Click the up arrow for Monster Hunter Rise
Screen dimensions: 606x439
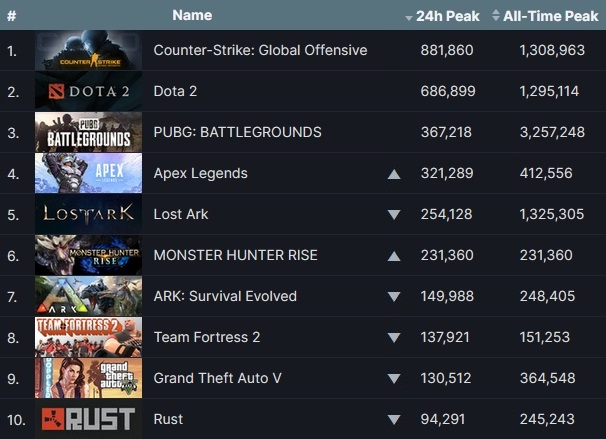pyautogui.click(x=394, y=256)
